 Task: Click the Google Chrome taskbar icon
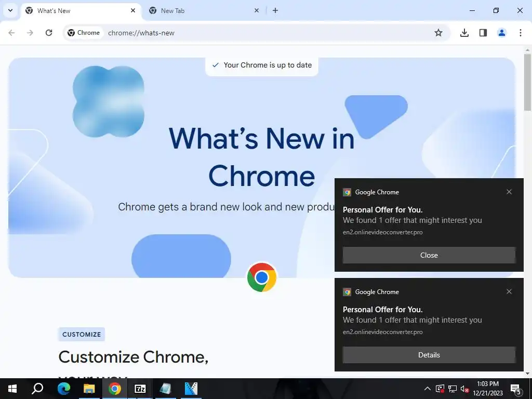click(115, 389)
